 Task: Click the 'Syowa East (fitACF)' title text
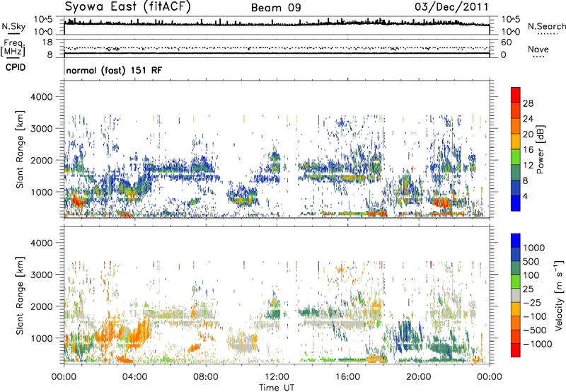(128, 7)
